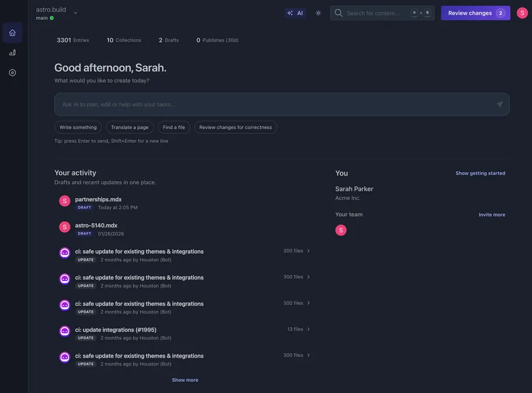Click the AI sparkle button
Screen dimensions: 532x393
click(295, 13)
